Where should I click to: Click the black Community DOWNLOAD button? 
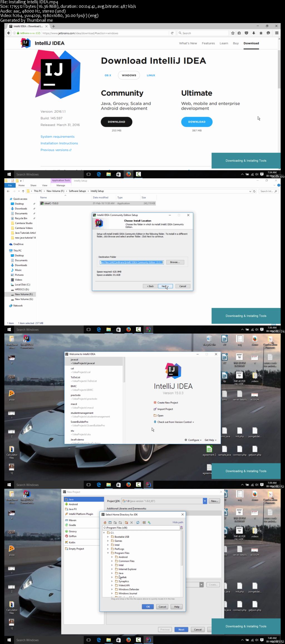116,122
